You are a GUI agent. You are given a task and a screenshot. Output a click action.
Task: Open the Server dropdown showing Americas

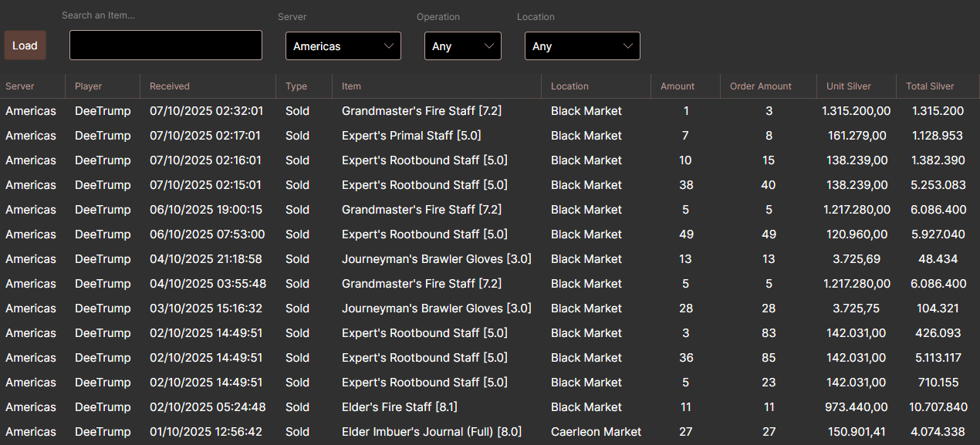coord(343,46)
